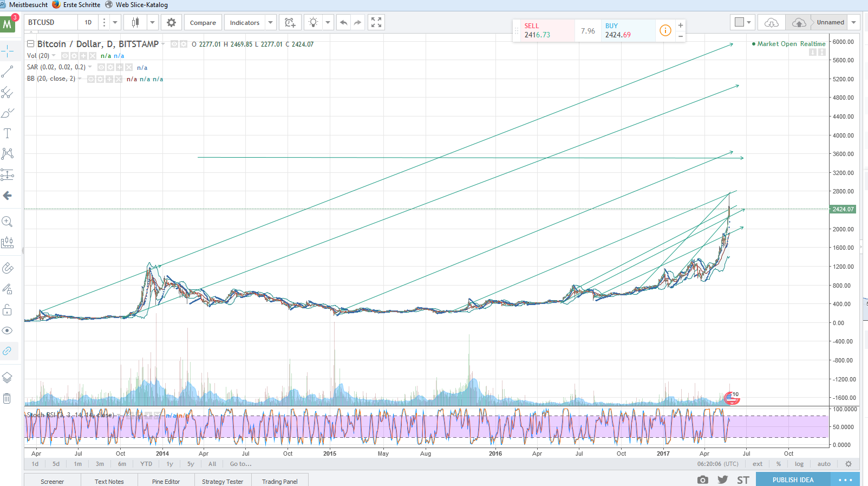The image size is (868, 486).
Task: Open the Indicators dropdown arrow
Action: [271, 23]
